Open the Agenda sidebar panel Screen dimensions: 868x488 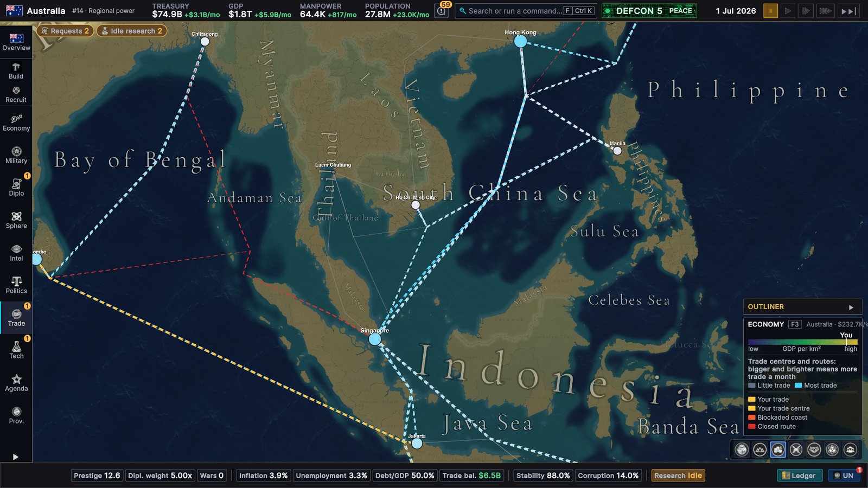pyautogui.click(x=16, y=383)
